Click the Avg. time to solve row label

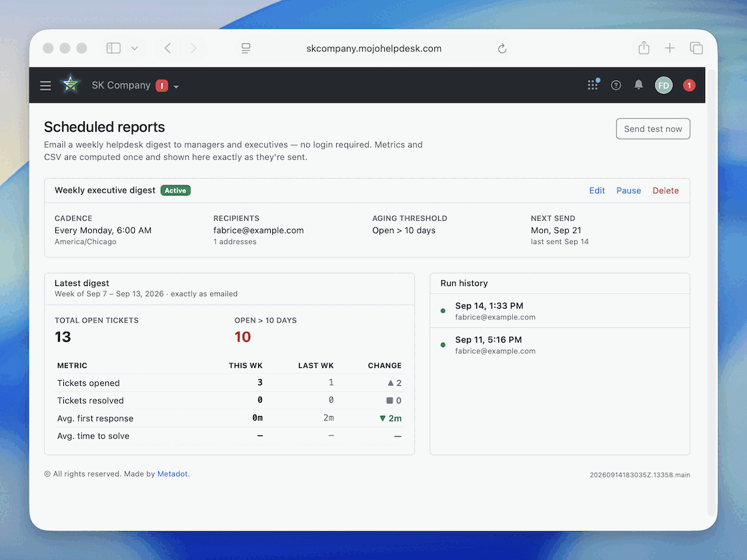pos(93,436)
